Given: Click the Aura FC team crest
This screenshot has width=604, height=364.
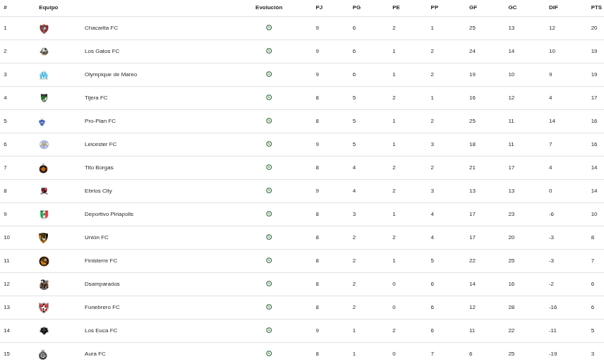Looking at the screenshot, I should [43, 354].
